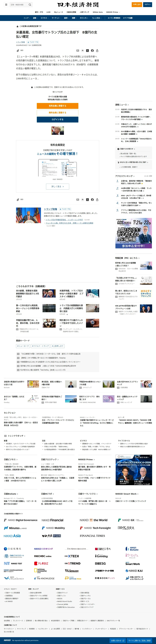Open the GDS2026 参加申込受付中 banner
The height and width of the screenshot is (644, 156).
134,233
